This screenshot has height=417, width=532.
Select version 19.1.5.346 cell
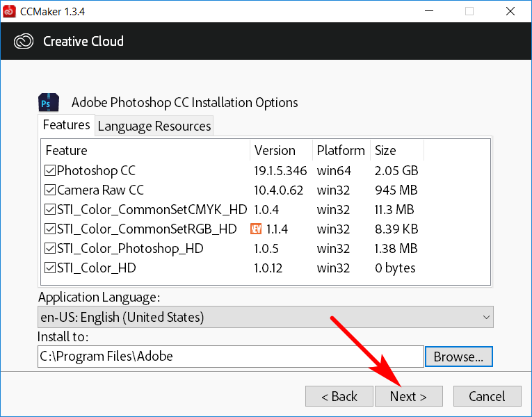point(280,170)
